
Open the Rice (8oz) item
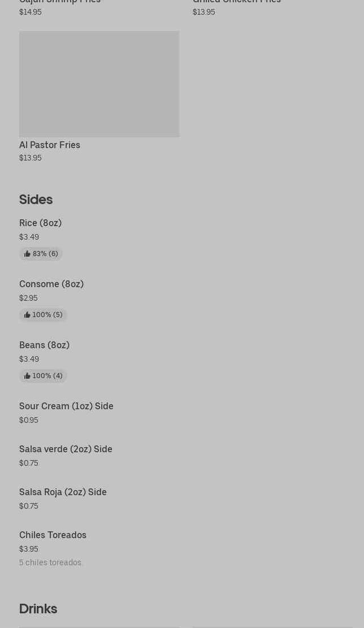40,223
